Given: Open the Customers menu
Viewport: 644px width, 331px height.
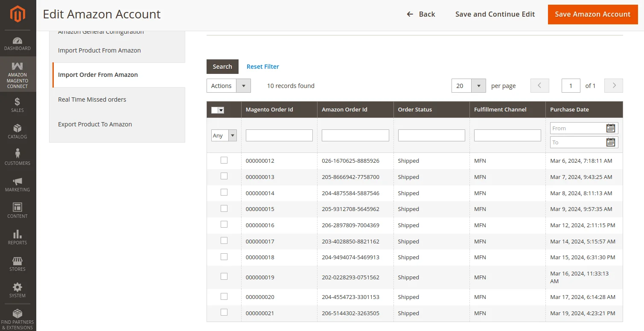Looking at the screenshot, I should (17, 158).
